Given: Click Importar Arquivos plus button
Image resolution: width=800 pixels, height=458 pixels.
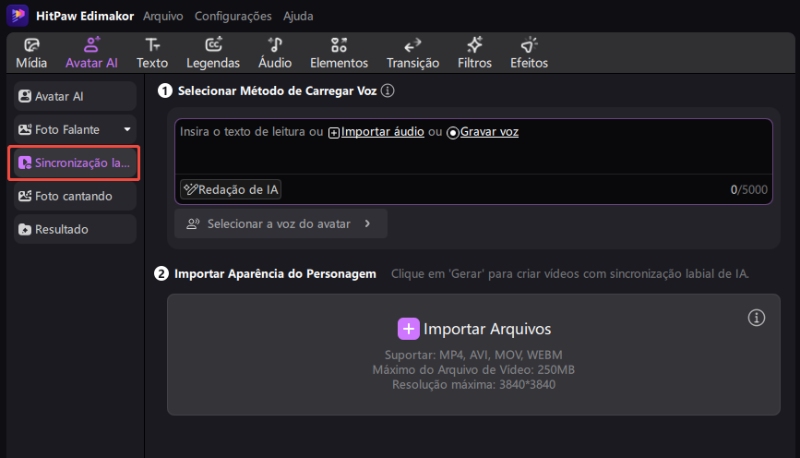Looking at the screenshot, I should (408, 329).
